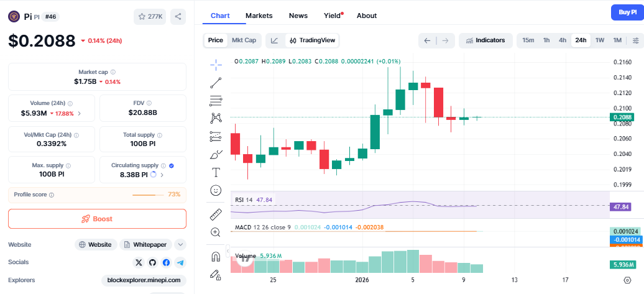Select the trend line drawing tool
This screenshot has width=644, height=294.
[x=216, y=83]
